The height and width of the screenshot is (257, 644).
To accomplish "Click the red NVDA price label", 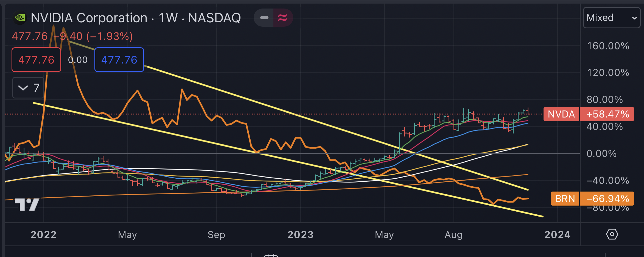I will [x=589, y=114].
